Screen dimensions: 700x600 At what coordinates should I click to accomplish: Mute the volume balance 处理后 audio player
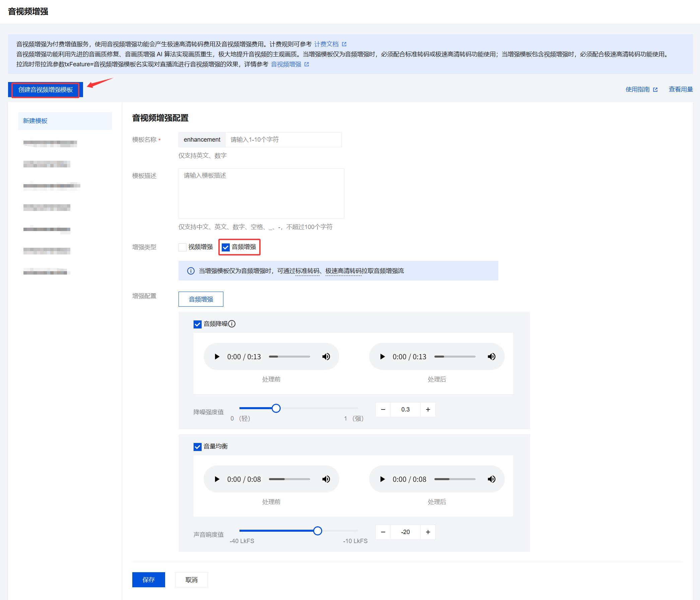coord(492,479)
